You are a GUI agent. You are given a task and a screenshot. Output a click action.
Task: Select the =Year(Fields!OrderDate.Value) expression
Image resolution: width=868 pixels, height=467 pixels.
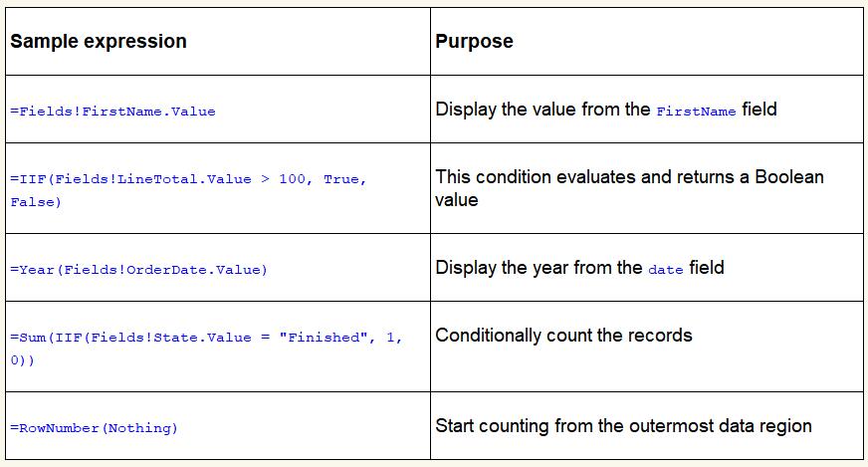point(138,270)
